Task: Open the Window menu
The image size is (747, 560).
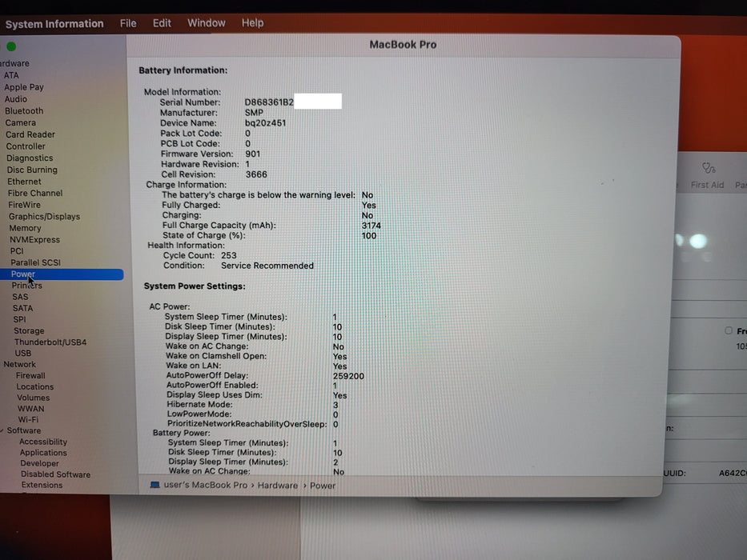Action: (x=207, y=23)
